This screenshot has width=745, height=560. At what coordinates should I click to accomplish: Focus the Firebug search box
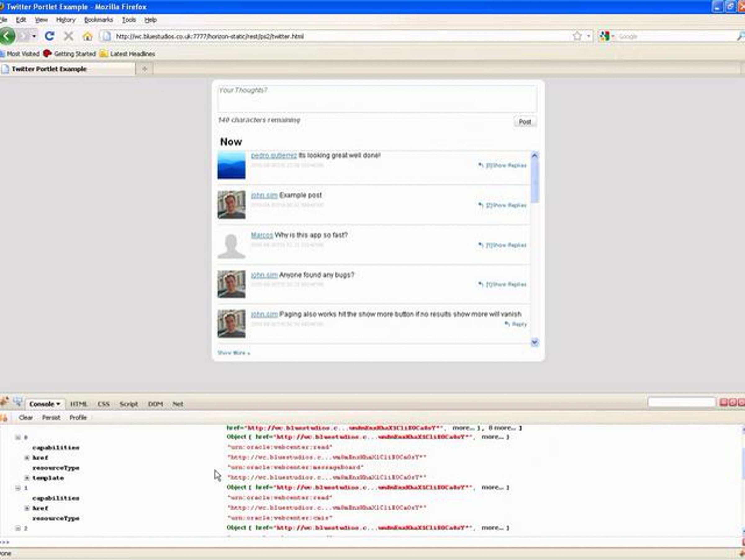pos(681,402)
